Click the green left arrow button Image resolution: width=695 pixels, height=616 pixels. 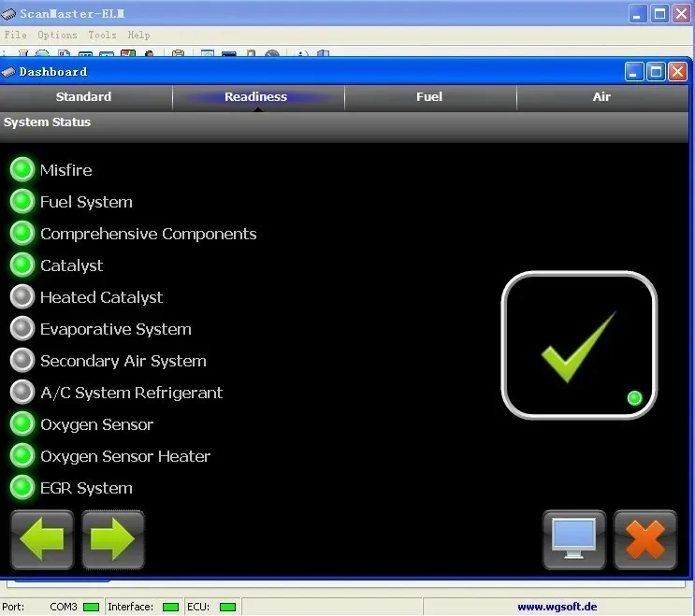42,539
